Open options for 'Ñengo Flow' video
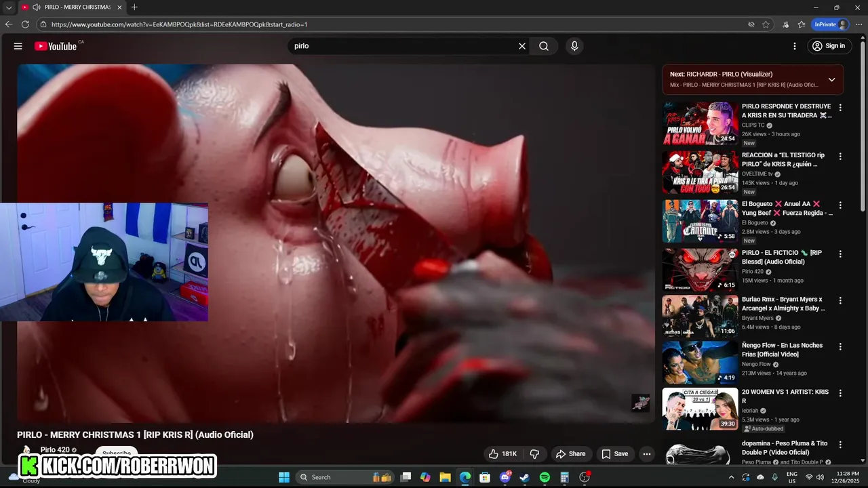This screenshot has width=868, height=488. pos(840,346)
